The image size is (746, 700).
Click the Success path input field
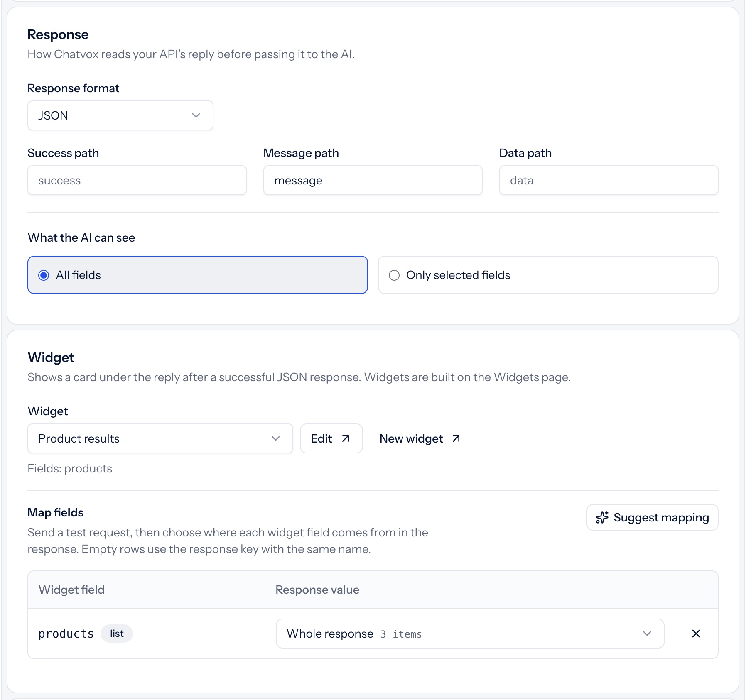[x=137, y=180]
